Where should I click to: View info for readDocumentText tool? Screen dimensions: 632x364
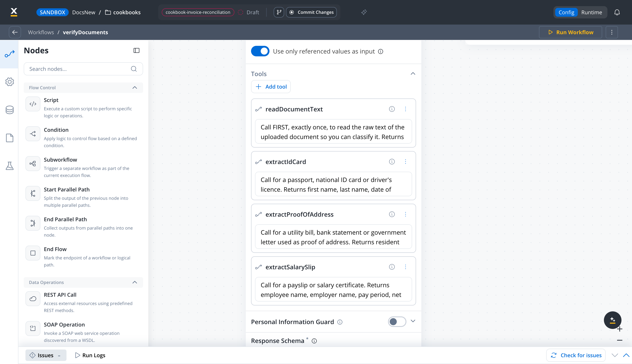pos(392,109)
